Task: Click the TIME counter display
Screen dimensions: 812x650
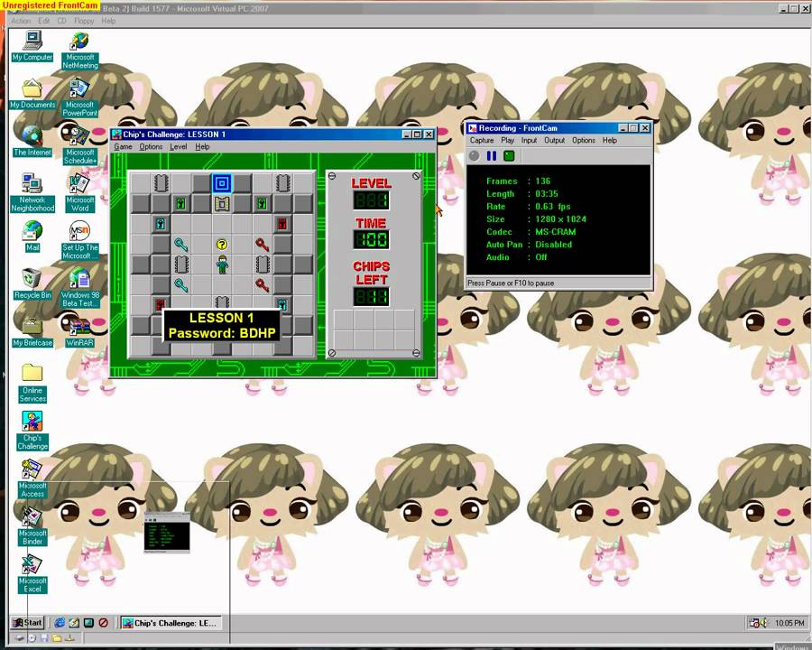Action: tap(372, 239)
